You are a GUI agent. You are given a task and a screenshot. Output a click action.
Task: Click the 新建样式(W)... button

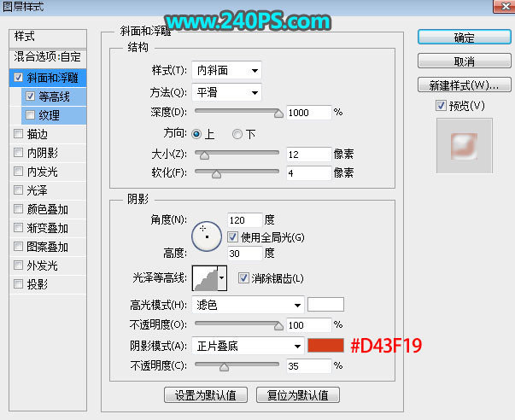(x=464, y=85)
